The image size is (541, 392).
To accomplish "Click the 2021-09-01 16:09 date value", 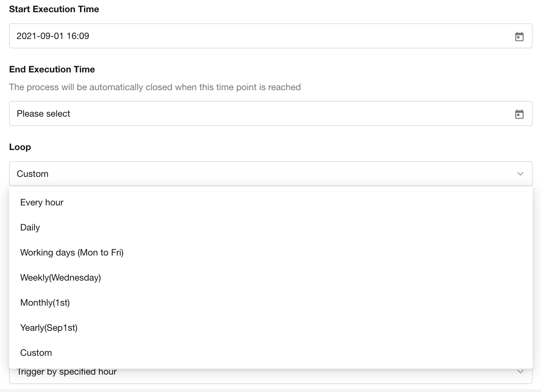I will (x=53, y=36).
